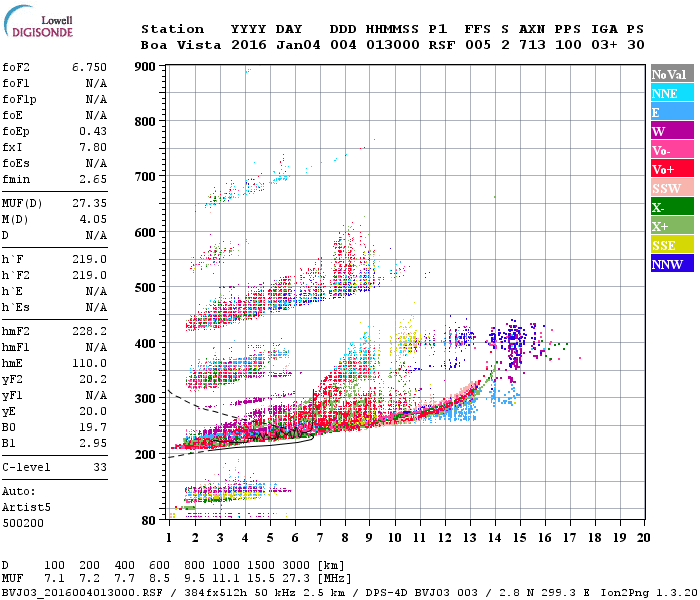Image resolution: width=700 pixels, height=600 pixels.
Task: Select the Ion2Png version text
Action: point(649,593)
